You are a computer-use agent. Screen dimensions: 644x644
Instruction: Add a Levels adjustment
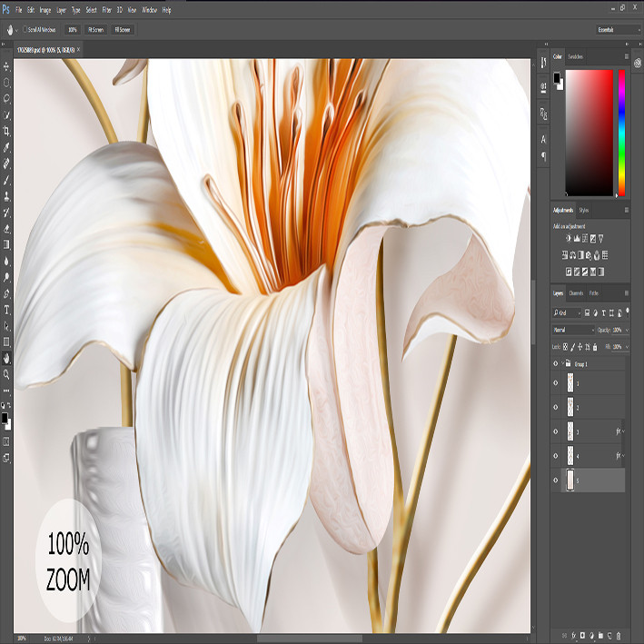(x=577, y=238)
